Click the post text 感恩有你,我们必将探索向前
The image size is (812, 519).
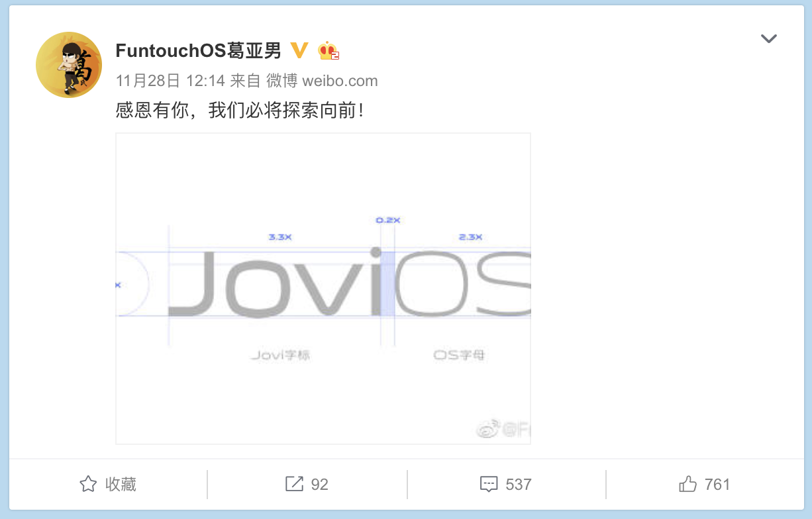(x=240, y=110)
